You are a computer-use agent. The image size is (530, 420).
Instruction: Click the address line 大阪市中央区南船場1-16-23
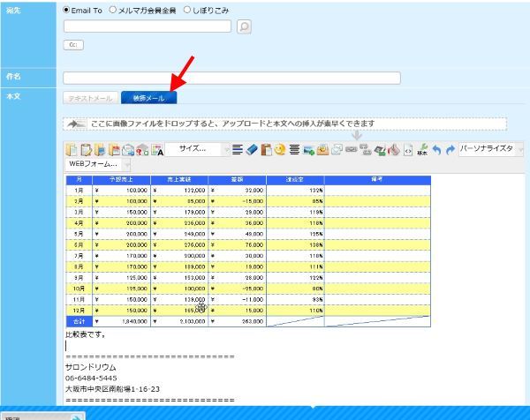112,389
